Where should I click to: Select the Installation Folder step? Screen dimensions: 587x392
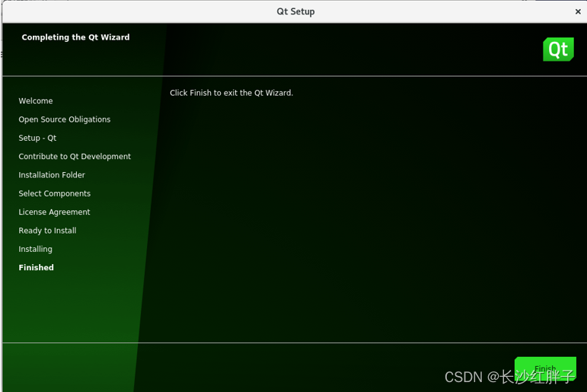[52, 175]
